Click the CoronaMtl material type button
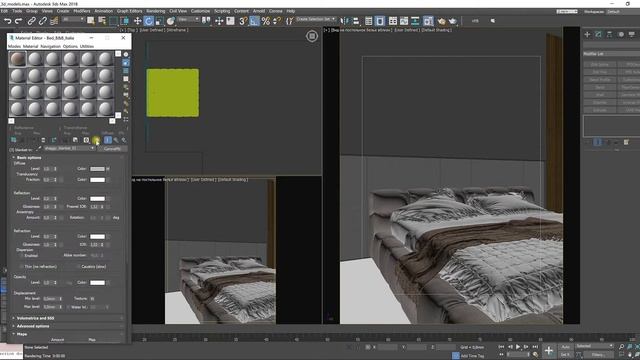This screenshot has width=640, height=360. click(x=112, y=149)
